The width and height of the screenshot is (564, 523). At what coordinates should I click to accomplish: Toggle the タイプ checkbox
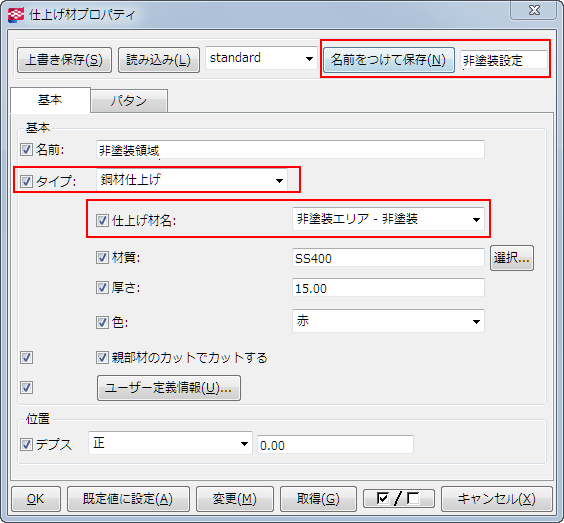(26, 181)
